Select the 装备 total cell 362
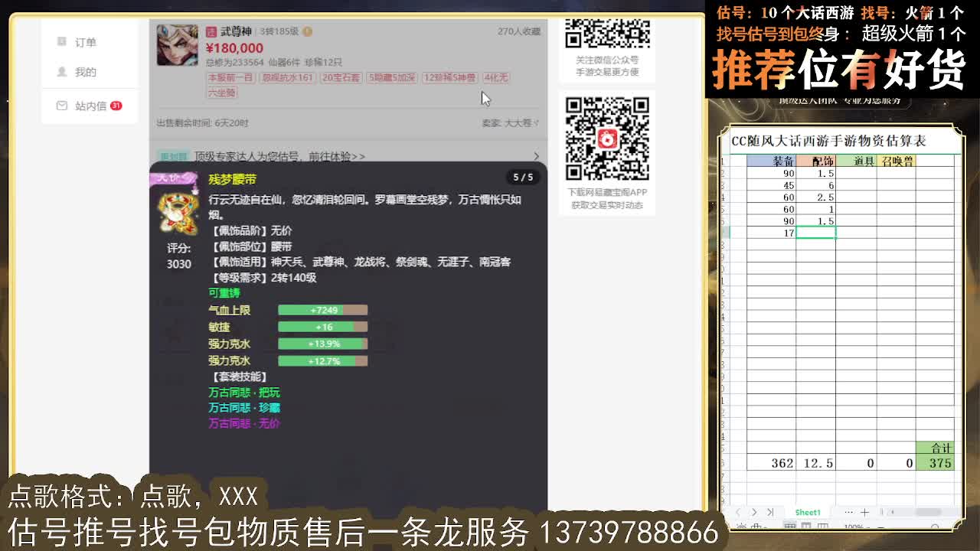 pyautogui.click(x=771, y=463)
